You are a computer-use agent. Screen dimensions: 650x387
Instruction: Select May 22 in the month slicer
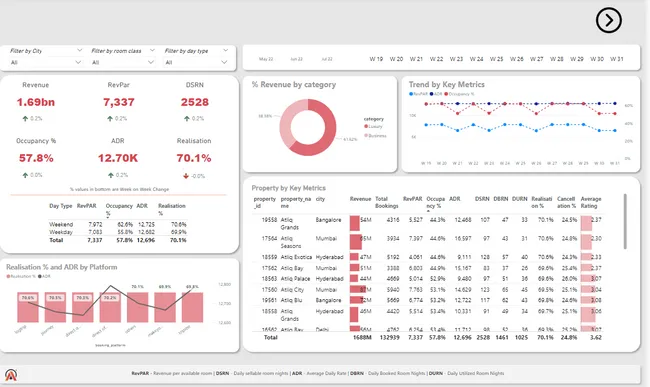pos(266,59)
